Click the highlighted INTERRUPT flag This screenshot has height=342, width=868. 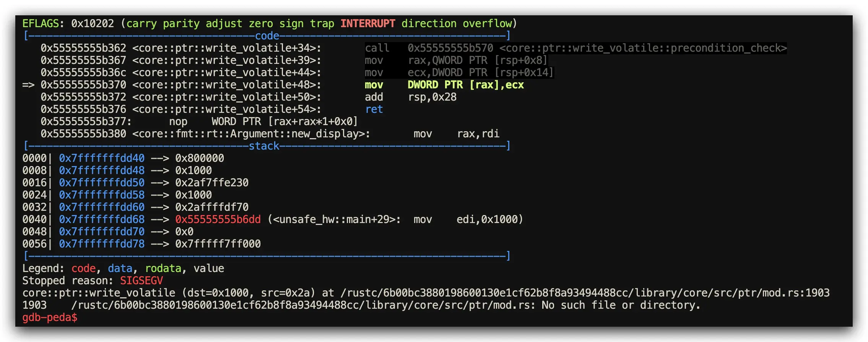point(368,24)
